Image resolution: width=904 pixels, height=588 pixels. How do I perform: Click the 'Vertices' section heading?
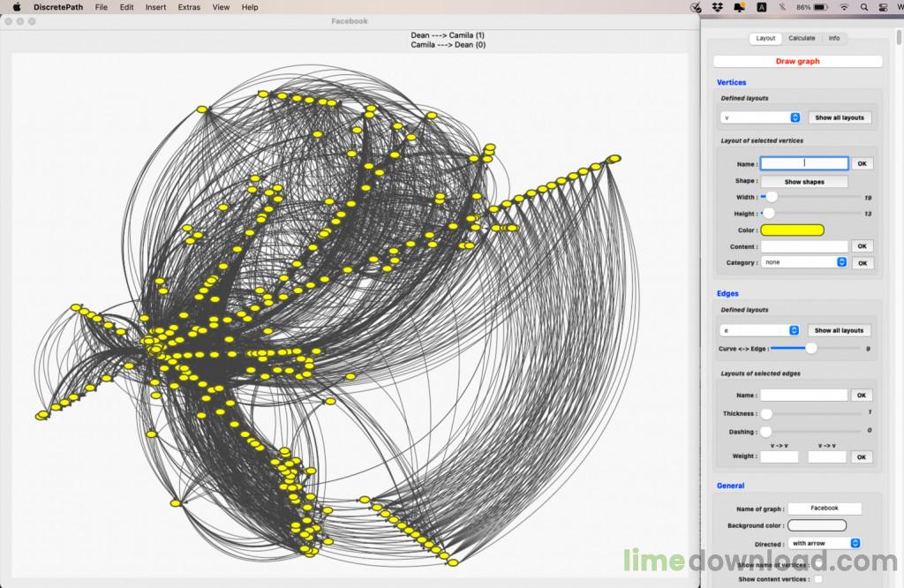731,82
